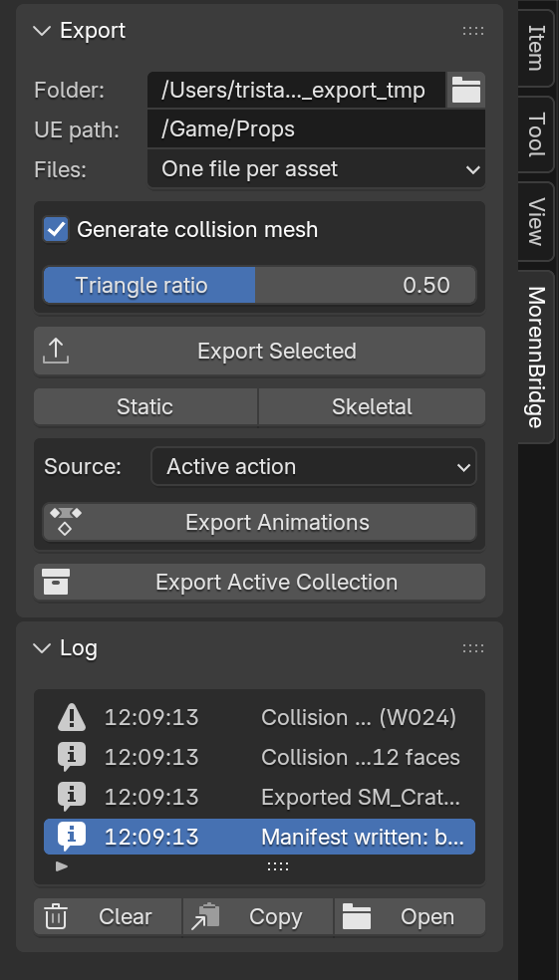Open the folder browser icon beside Folder field
This screenshot has width=559, height=980.
(x=466, y=90)
